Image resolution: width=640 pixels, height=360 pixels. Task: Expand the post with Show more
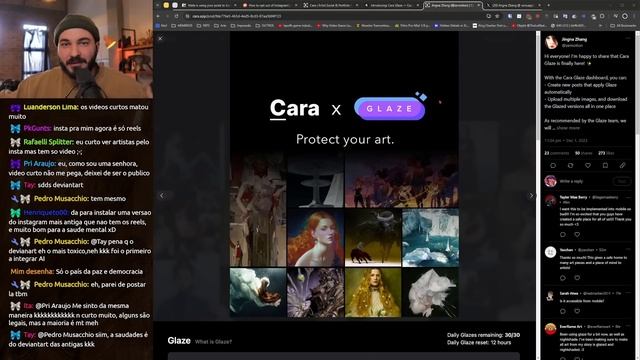click(x=568, y=128)
